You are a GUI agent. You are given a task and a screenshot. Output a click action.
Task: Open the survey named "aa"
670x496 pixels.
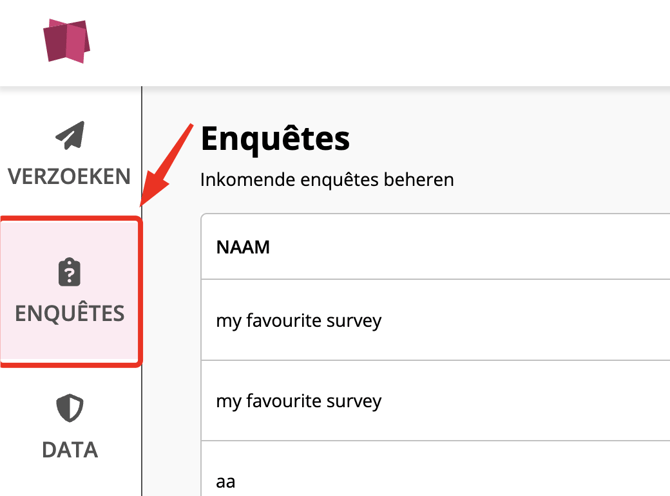tap(226, 481)
